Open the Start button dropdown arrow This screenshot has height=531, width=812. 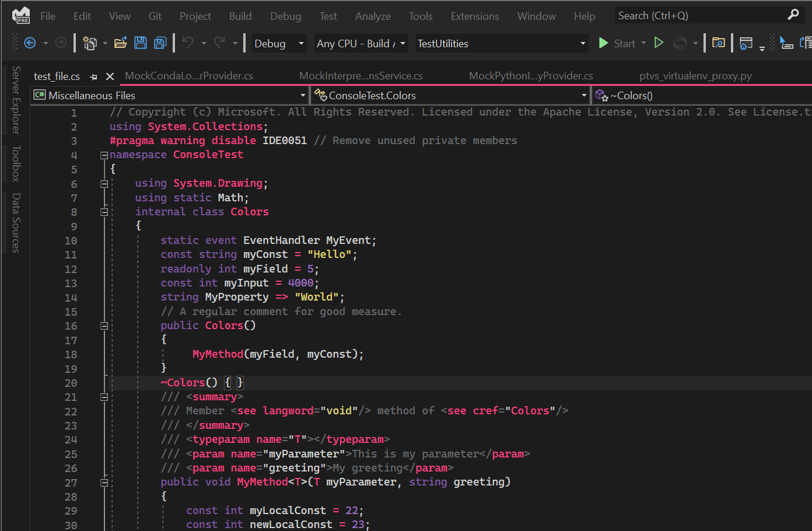(644, 43)
